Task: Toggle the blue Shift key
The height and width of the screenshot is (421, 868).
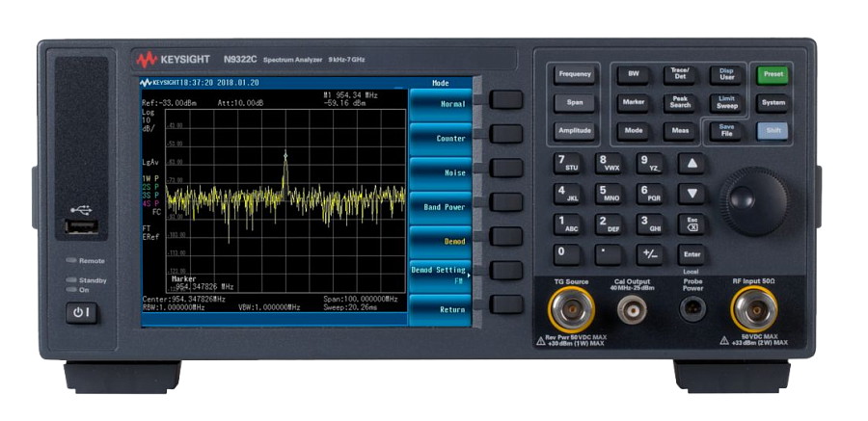Action: coord(773,131)
